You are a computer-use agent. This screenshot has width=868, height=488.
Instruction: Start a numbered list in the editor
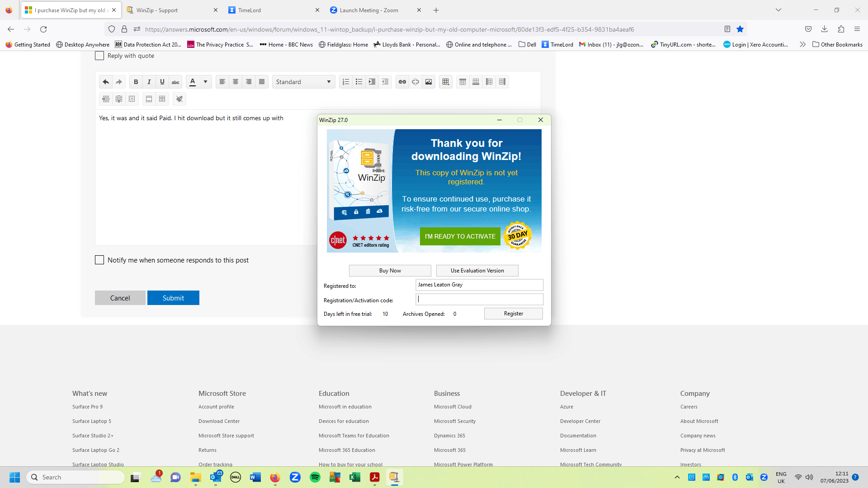pos(346,82)
